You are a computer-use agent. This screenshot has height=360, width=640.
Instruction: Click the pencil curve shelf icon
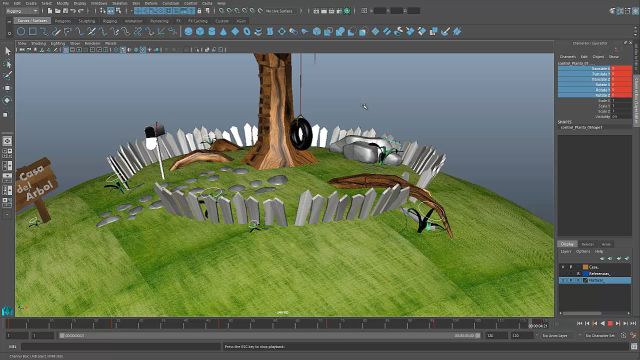coord(56,31)
